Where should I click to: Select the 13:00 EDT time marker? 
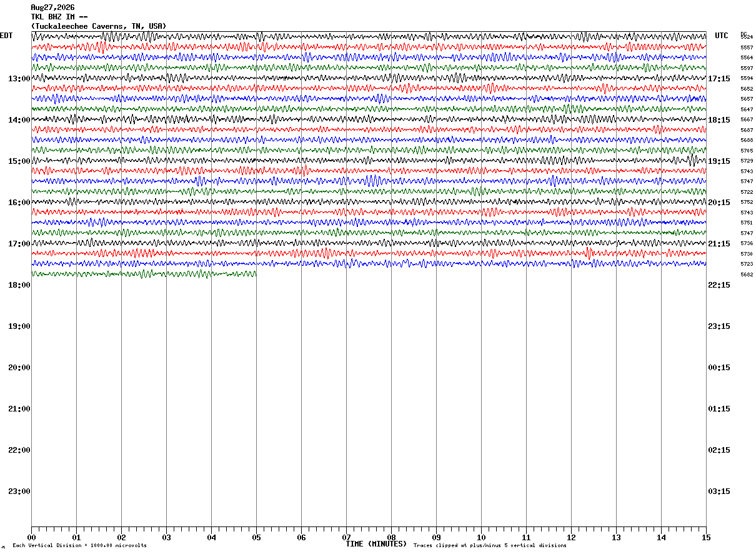click(19, 78)
